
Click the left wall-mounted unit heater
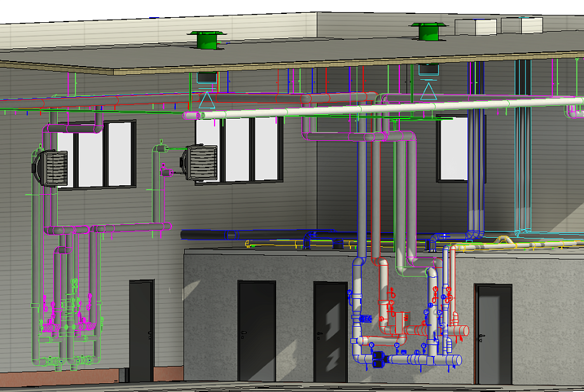coord(51,167)
